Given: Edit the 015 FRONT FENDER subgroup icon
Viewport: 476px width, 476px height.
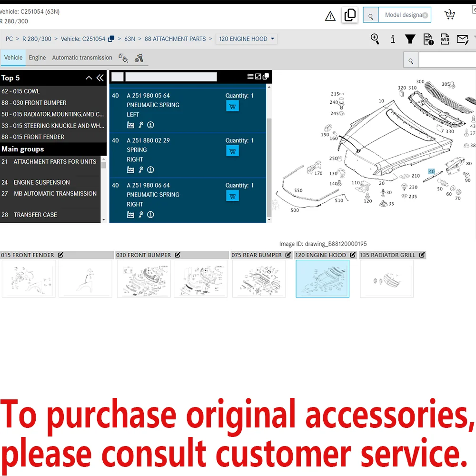Looking at the screenshot, I should (x=60, y=255).
